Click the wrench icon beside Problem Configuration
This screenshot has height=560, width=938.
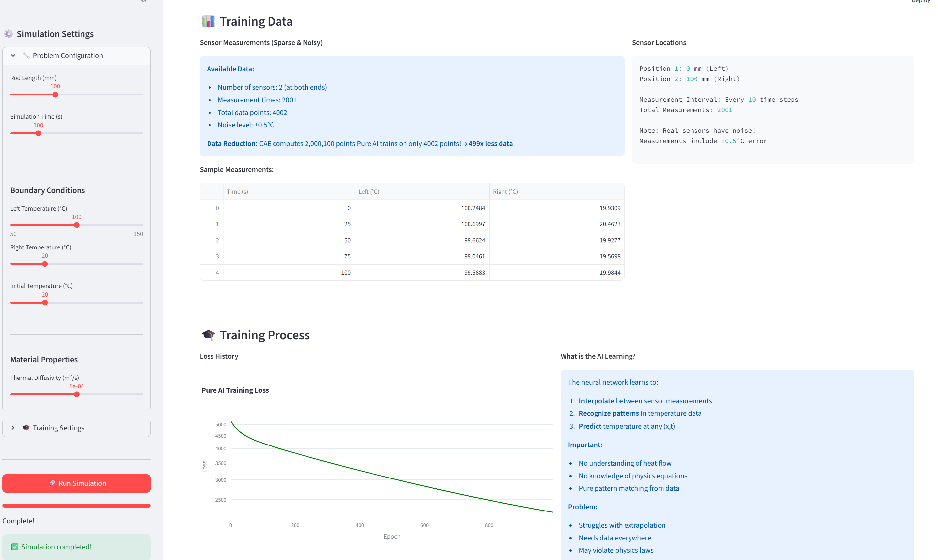click(x=26, y=55)
